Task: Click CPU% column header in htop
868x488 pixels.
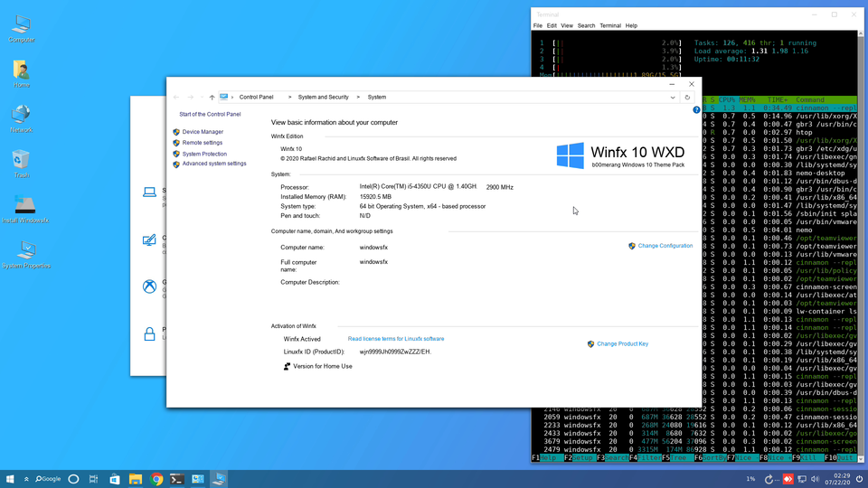Action: [726, 100]
